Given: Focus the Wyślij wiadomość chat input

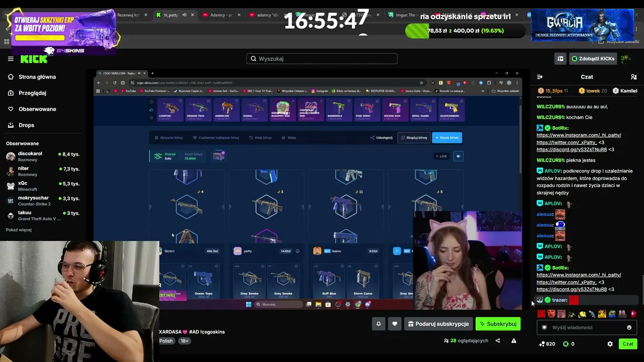Looking at the screenshot, I should (x=587, y=327).
